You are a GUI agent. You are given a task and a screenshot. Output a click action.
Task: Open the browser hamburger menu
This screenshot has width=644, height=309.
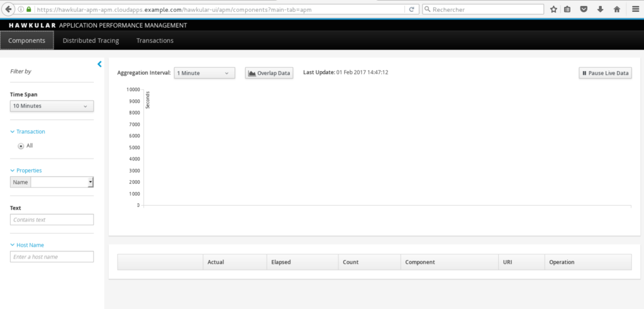tap(635, 9)
